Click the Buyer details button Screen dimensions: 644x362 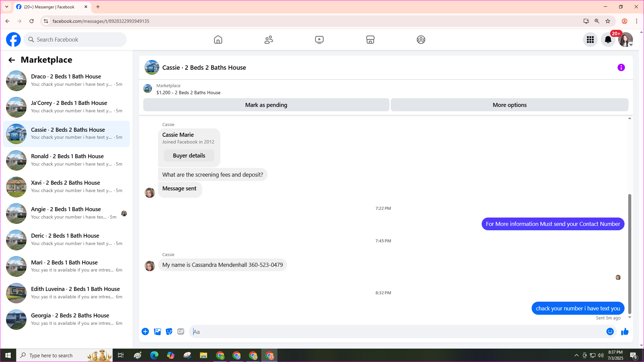click(x=189, y=156)
